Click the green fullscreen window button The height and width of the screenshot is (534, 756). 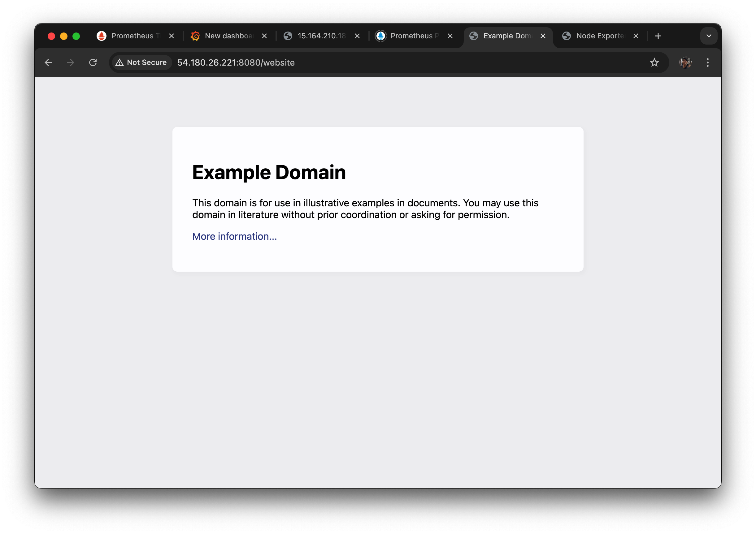(76, 36)
